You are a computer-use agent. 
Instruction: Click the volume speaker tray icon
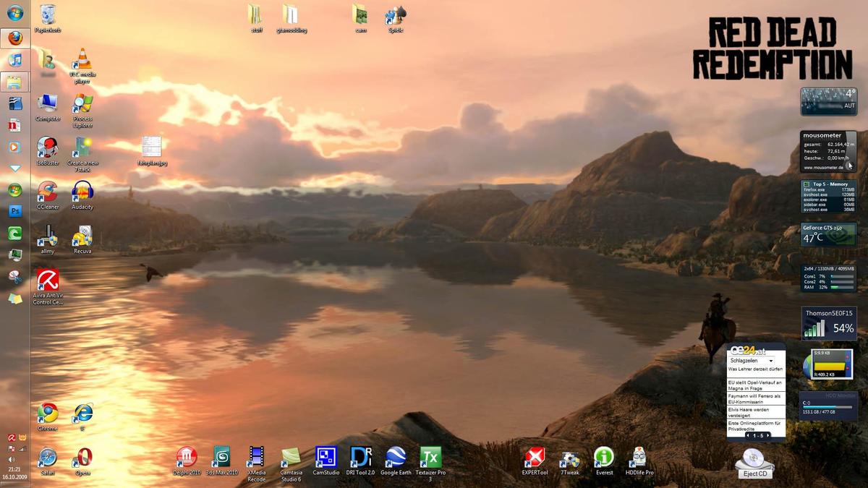11,459
